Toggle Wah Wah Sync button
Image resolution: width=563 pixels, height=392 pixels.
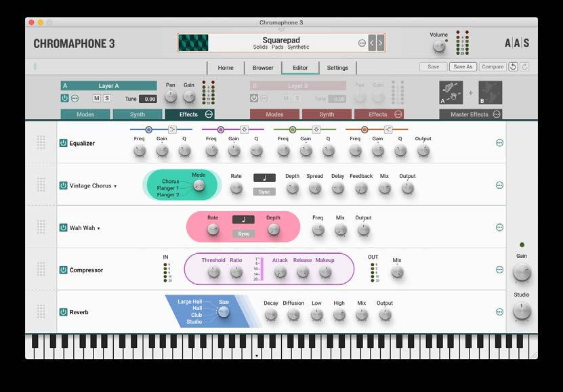click(243, 234)
